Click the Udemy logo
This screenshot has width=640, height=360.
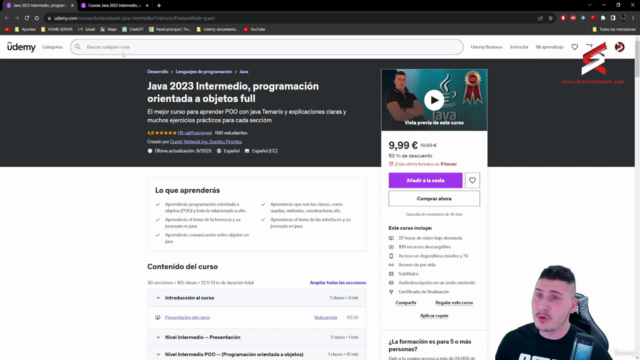point(21,47)
